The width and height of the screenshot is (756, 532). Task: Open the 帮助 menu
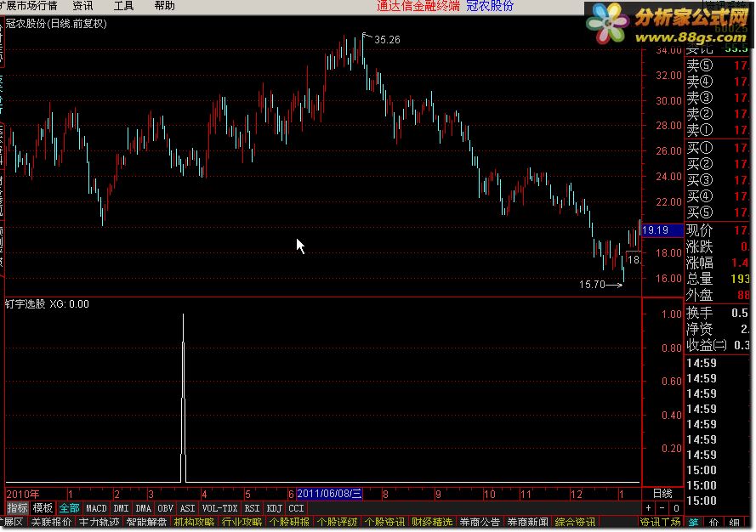pos(164,6)
